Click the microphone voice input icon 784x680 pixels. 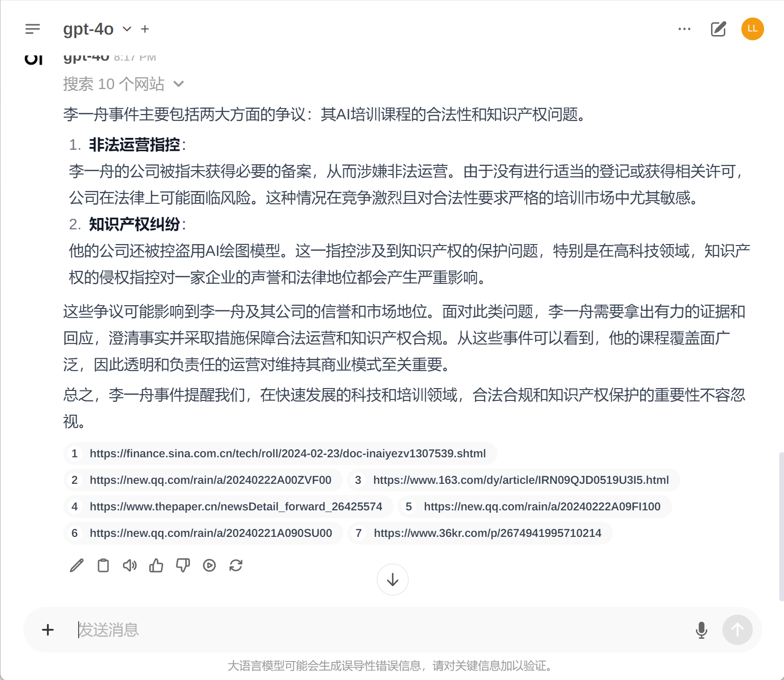coord(702,630)
